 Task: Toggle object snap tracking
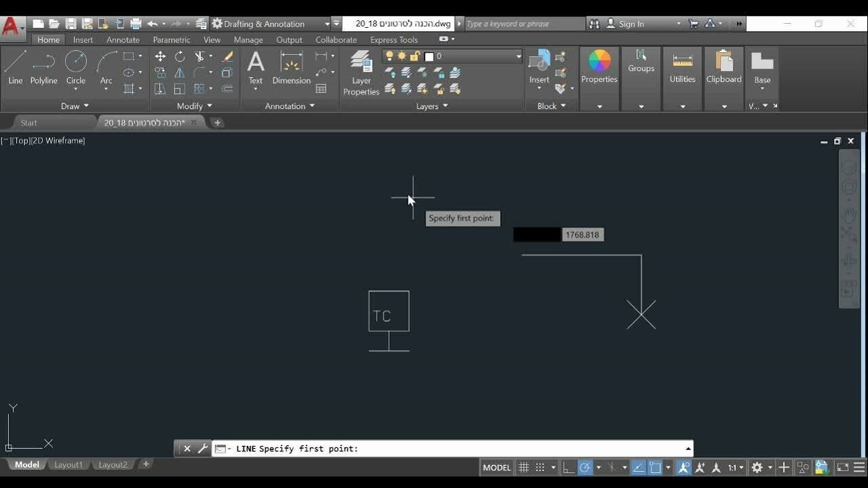[x=638, y=468]
